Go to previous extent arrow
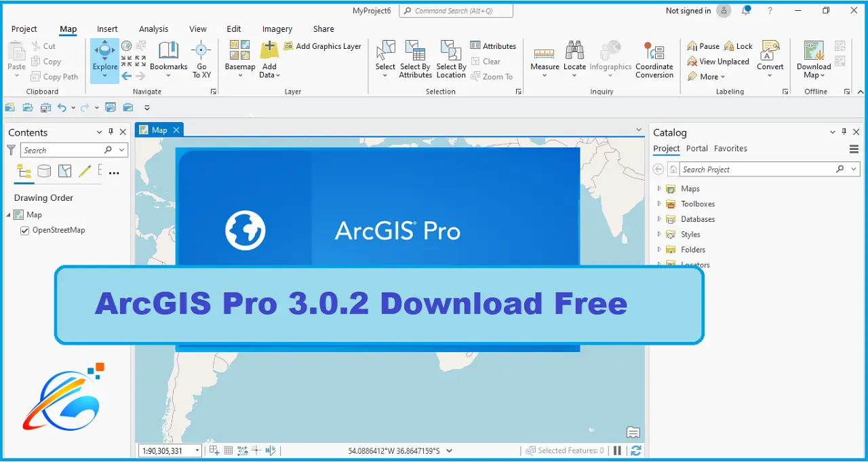868x462 pixels. [127, 76]
